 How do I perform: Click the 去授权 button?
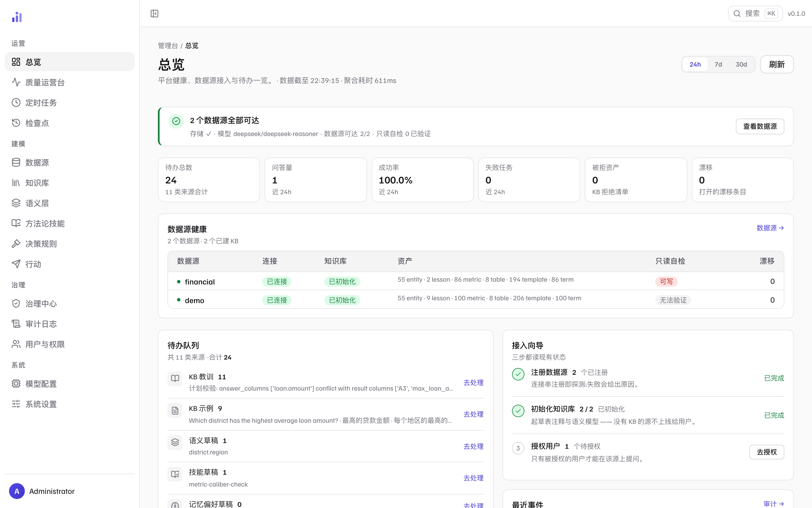pyautogui.click(x=767, y=452)
